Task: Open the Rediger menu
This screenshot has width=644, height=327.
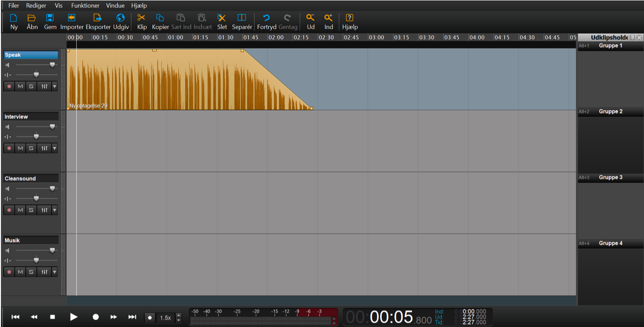Action: [x=36, y=6]
